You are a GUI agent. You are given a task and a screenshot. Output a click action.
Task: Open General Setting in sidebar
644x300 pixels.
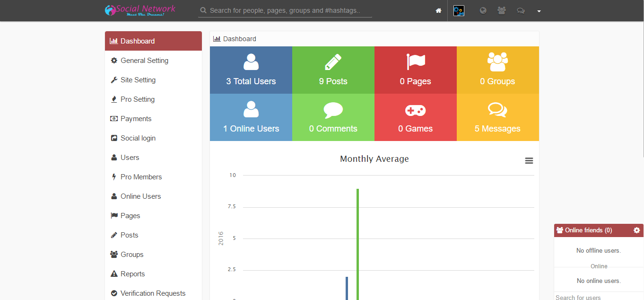(x=144, y=61)
